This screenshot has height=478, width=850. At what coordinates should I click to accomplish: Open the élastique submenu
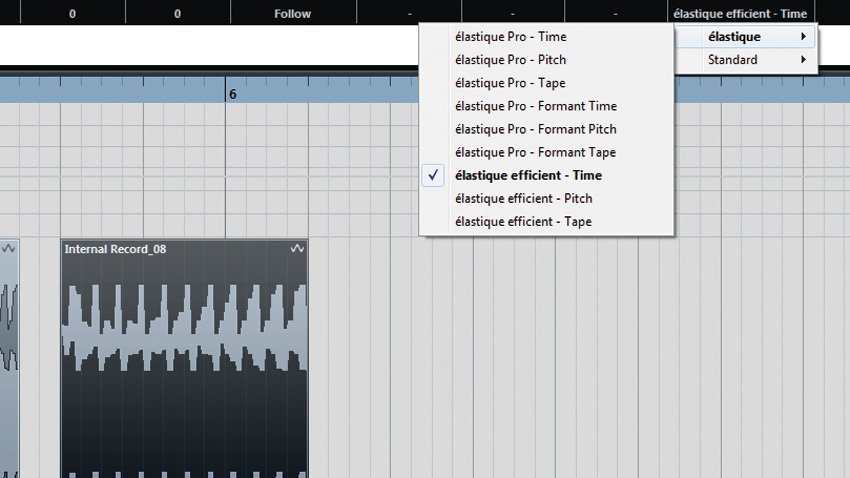coord(746,37)
